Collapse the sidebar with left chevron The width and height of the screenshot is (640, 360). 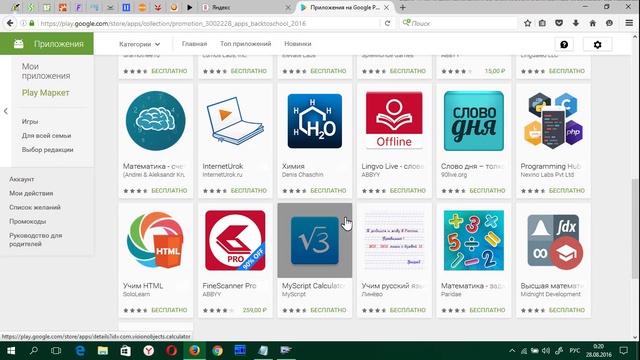click(6, 111)
